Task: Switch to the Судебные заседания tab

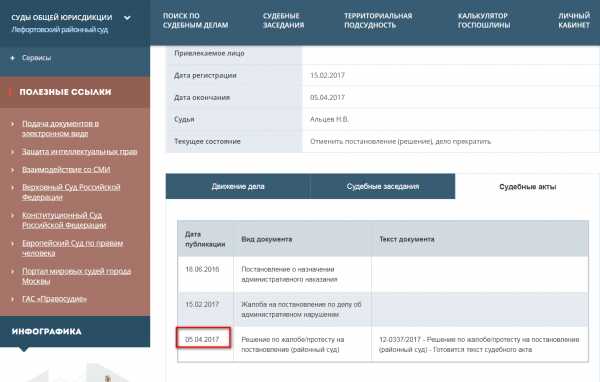Action: (383, 186)
